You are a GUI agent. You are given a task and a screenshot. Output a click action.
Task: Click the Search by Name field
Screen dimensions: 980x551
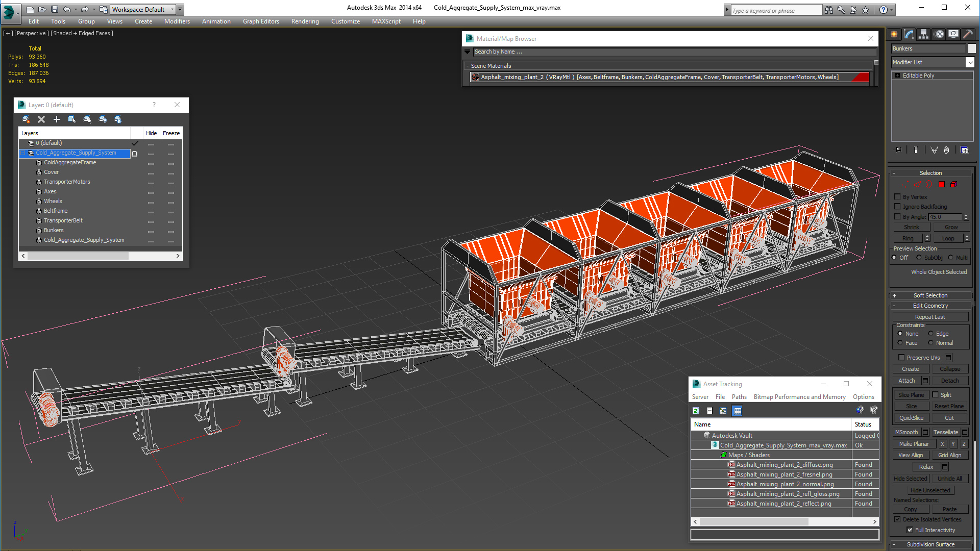[674, 52]
